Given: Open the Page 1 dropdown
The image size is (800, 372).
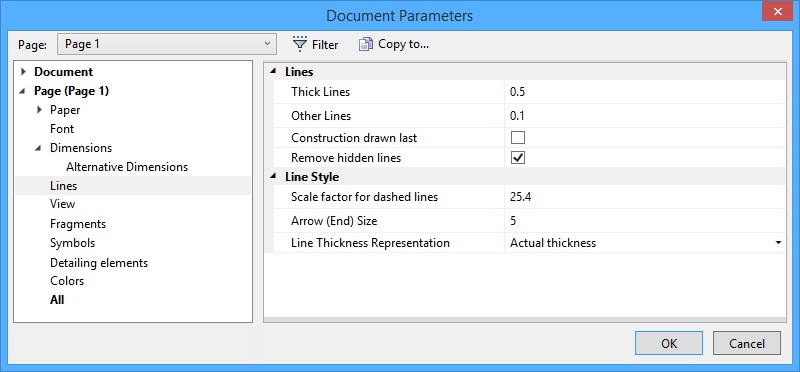Looking at the screenshot, I should click(167, 44).
